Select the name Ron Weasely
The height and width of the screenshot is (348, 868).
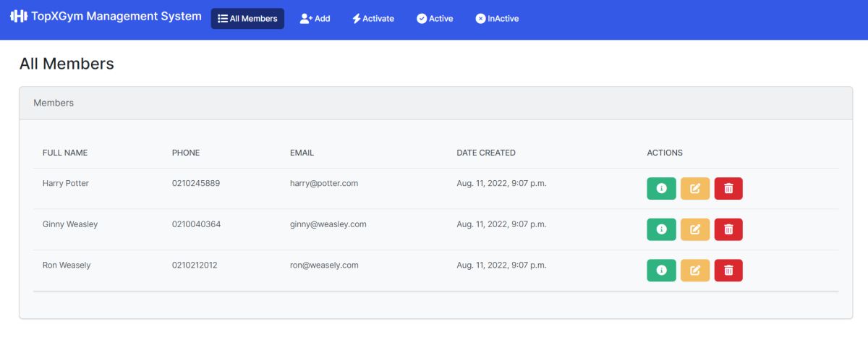coord(67,266)
